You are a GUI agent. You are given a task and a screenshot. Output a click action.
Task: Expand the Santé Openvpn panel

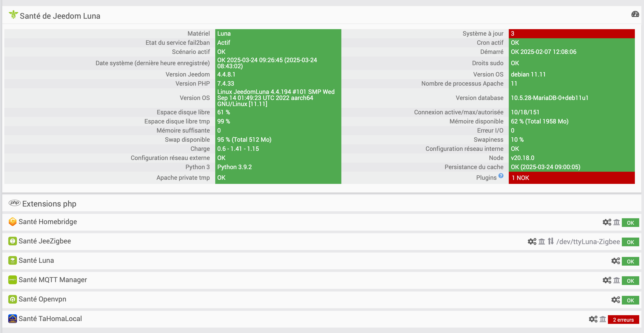[322, 300]
